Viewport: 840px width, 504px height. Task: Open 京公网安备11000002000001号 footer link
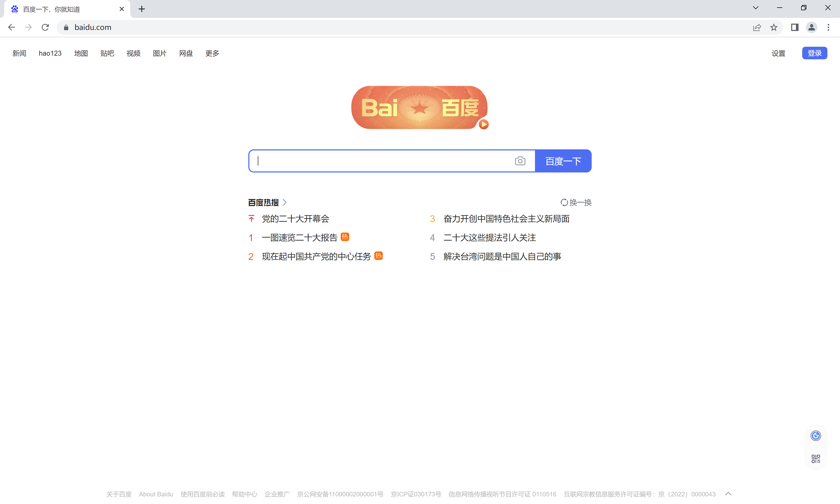pyautogui.click(x=340, y=494)
